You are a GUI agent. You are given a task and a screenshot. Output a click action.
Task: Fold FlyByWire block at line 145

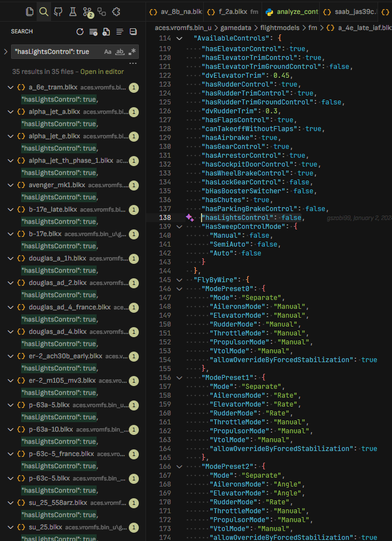(179, 280)
